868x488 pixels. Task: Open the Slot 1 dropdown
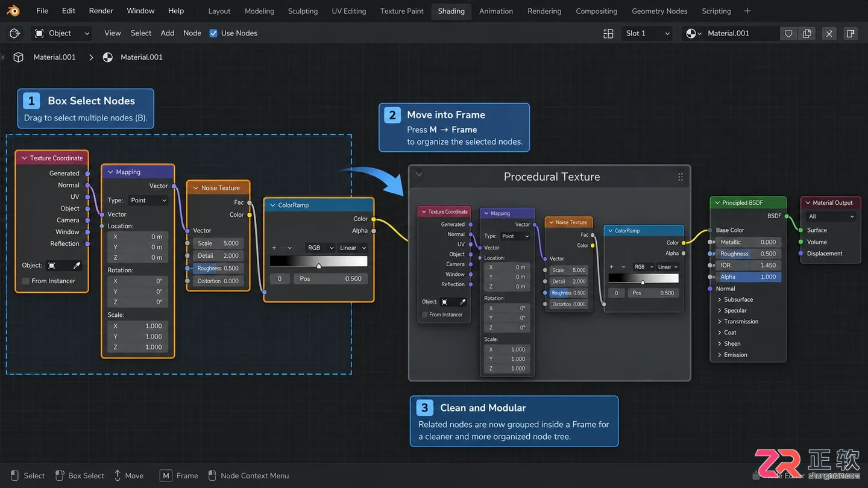click(648, 33)
